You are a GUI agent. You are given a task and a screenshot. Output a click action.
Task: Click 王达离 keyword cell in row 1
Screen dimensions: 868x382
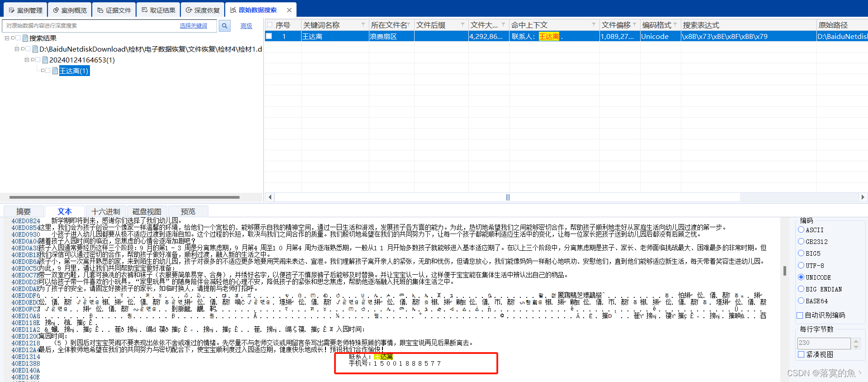tap(335, 36)
